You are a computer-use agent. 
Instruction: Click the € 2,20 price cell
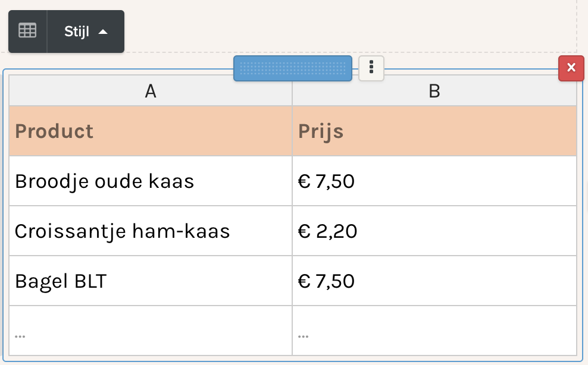[434, 231]
